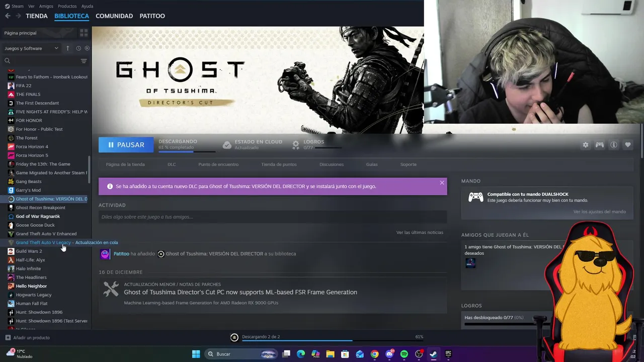
Task: Open the Productos menu
Action: 67,6
